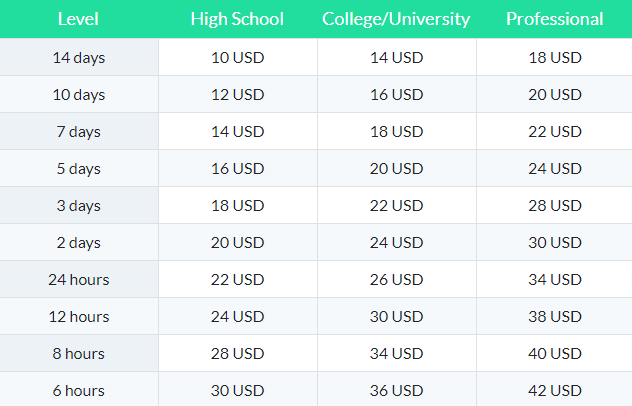632x406 pixels.
Task: Select the High School column header
Action: coord(237,19)
